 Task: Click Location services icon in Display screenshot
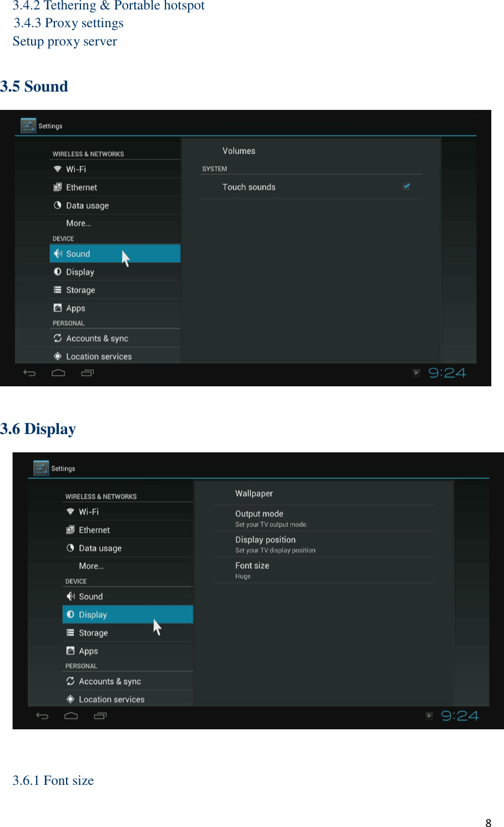70,699
